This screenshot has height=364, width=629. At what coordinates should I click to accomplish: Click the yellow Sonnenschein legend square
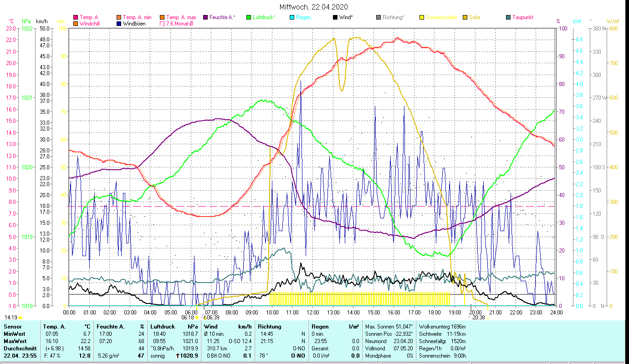coord(422,18)
